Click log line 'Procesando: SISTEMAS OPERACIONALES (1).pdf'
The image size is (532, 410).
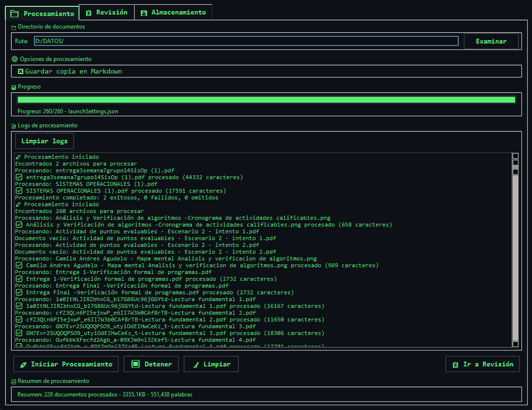[86, 184]
